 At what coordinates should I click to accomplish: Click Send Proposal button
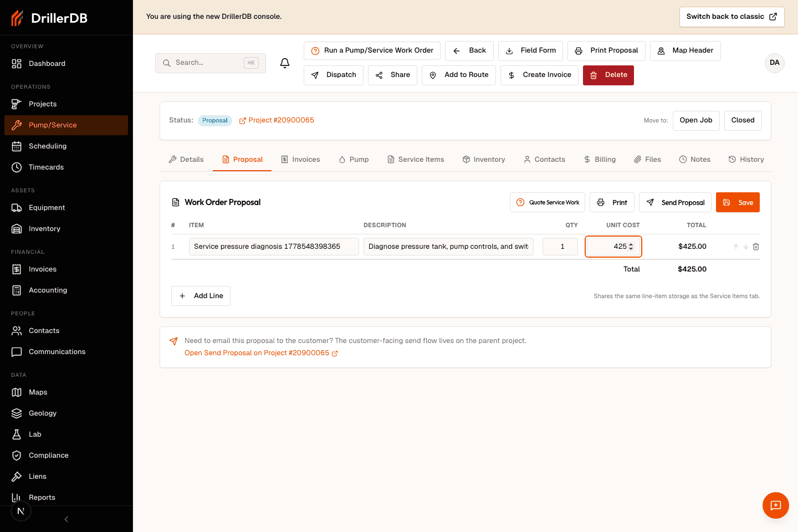point(676,202)
